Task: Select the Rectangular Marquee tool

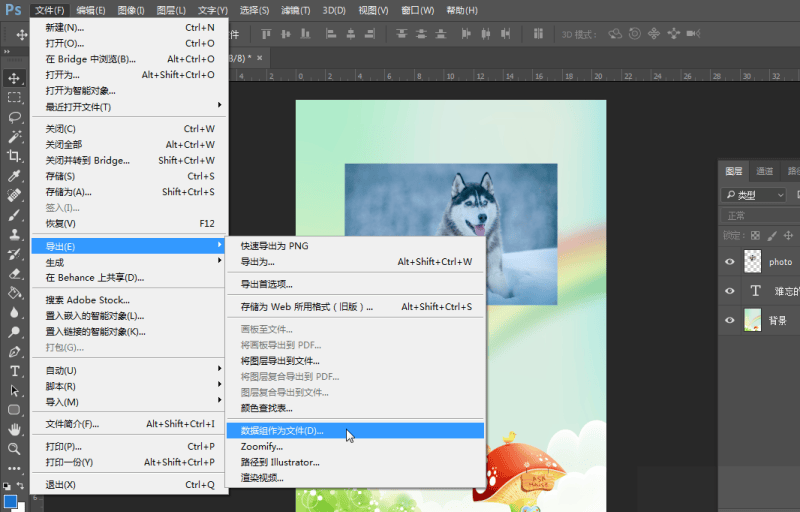Action: [x=14, y=98]
